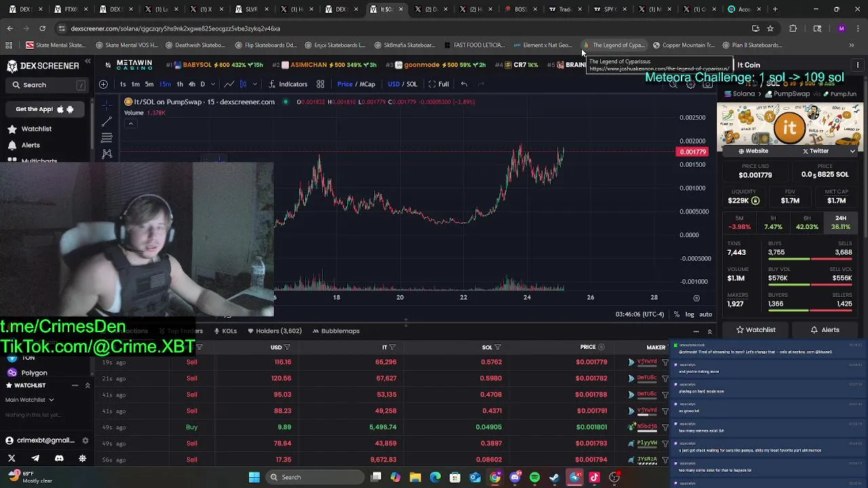Toggle theme sun icon in sidebar footer
Viewport: 868px width, 488px height.
coord(83,459)
